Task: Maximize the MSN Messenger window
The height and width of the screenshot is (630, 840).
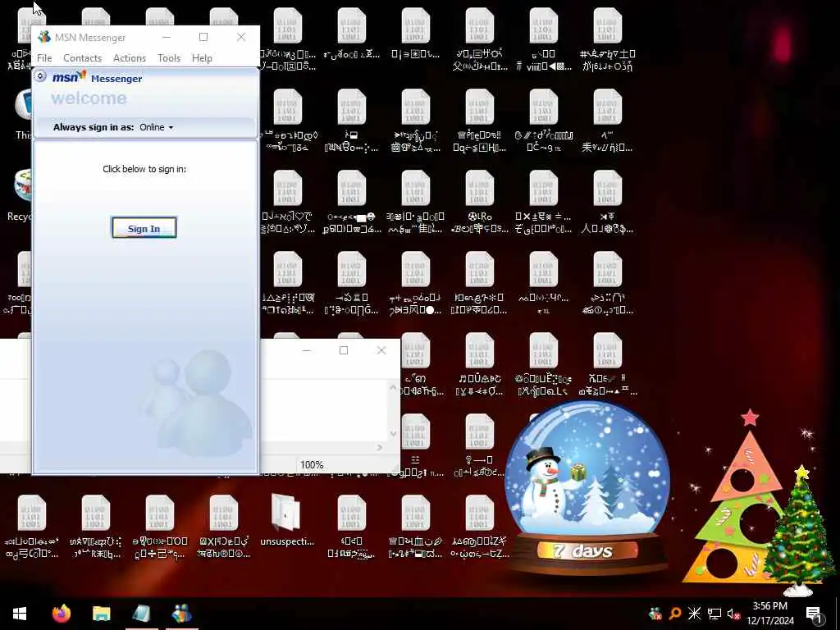Action: tap(203, 37)
